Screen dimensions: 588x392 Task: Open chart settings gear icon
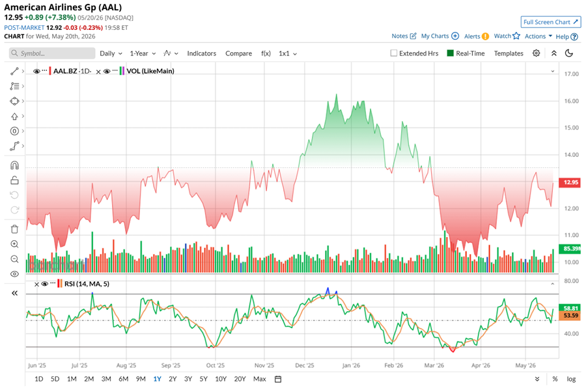(x=537, y=53)
